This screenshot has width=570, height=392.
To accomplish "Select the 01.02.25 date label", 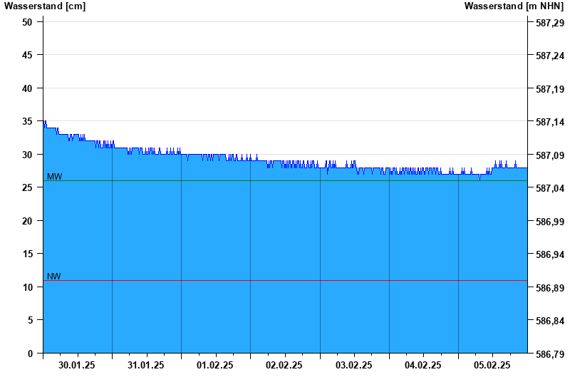I will [x=215, y=365].
